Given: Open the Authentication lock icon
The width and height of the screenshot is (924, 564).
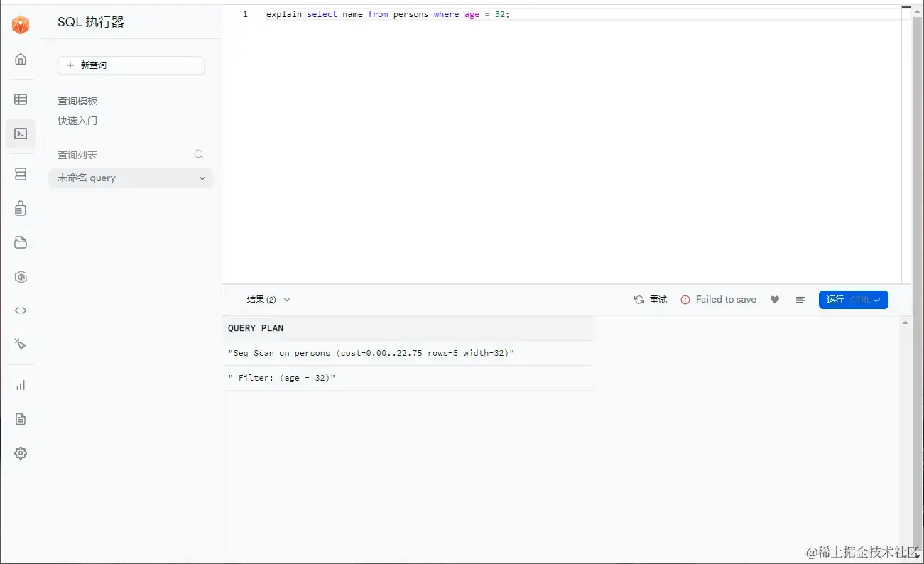Looking at the screenshot, I should pyautogui.click(x=21, y=208).
